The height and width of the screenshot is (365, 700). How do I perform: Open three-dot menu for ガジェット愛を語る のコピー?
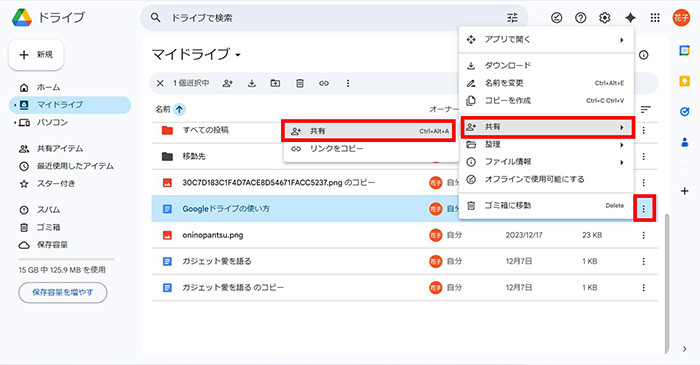[x=644, y=288]
